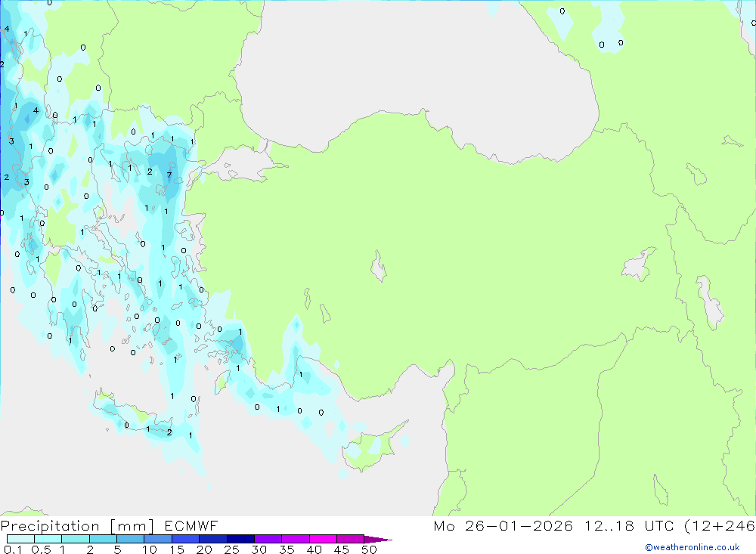
Task: Click the legend label 45
Action: [x=342, y=549]
